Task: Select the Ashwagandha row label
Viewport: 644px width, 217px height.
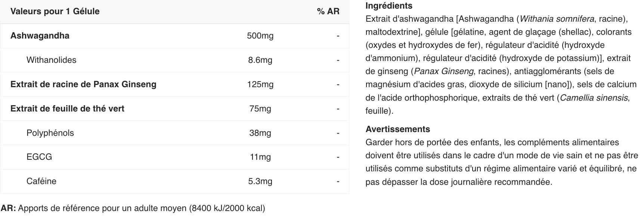Action: [40, 36]
